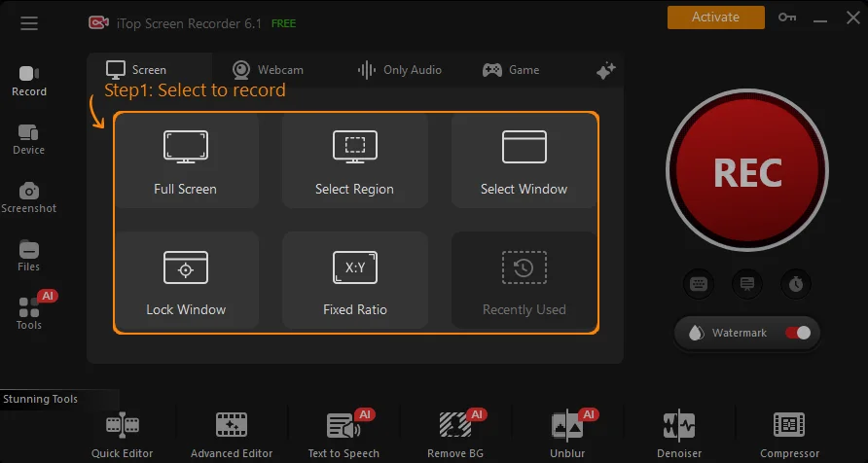Choose Full Screen recording mode
The image size is (868, 463).
(x=185, y=160)
